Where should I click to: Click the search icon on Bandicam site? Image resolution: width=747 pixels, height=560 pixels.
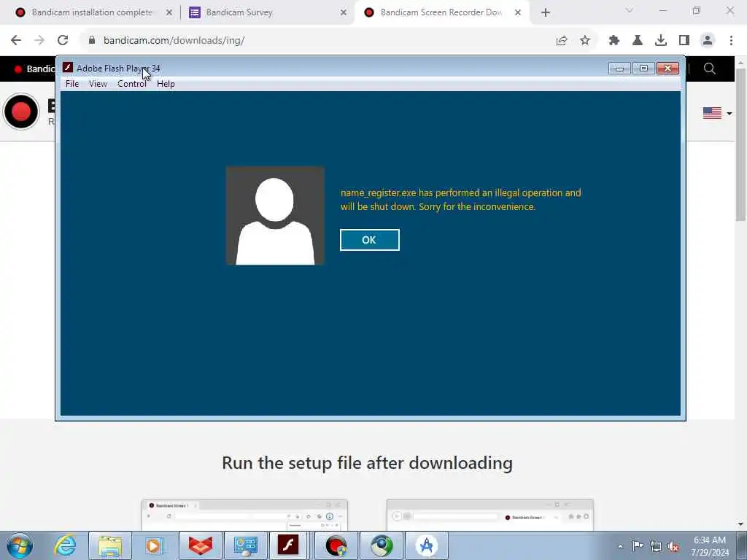point(710,69)
